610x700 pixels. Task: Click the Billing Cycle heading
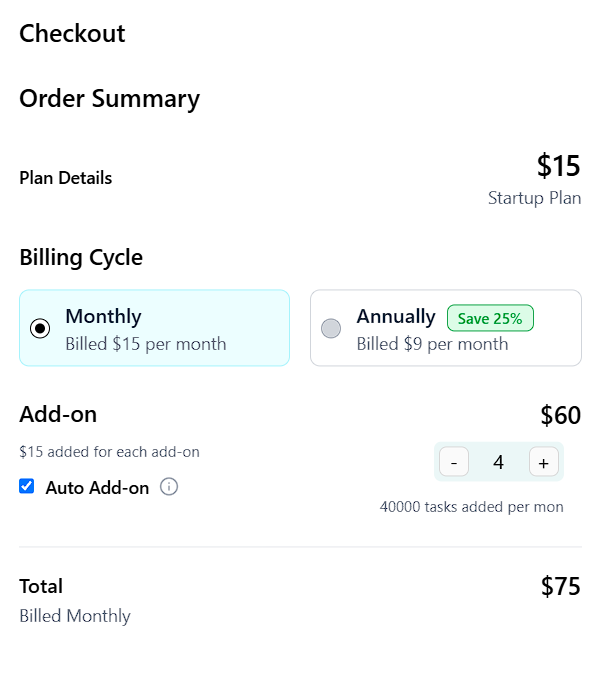pyautogui.click(x=81, y=257)
